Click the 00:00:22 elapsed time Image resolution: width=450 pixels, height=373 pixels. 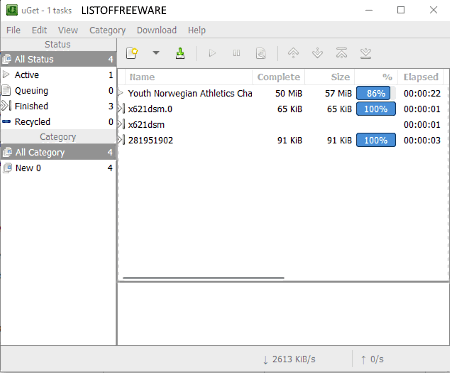tap(422, 93)
